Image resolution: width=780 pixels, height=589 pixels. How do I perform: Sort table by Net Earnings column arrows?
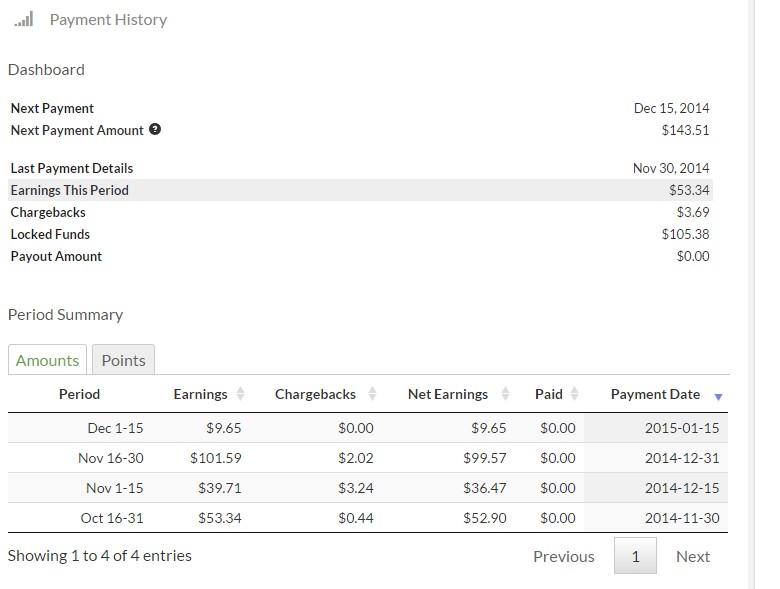pos(505,394)
